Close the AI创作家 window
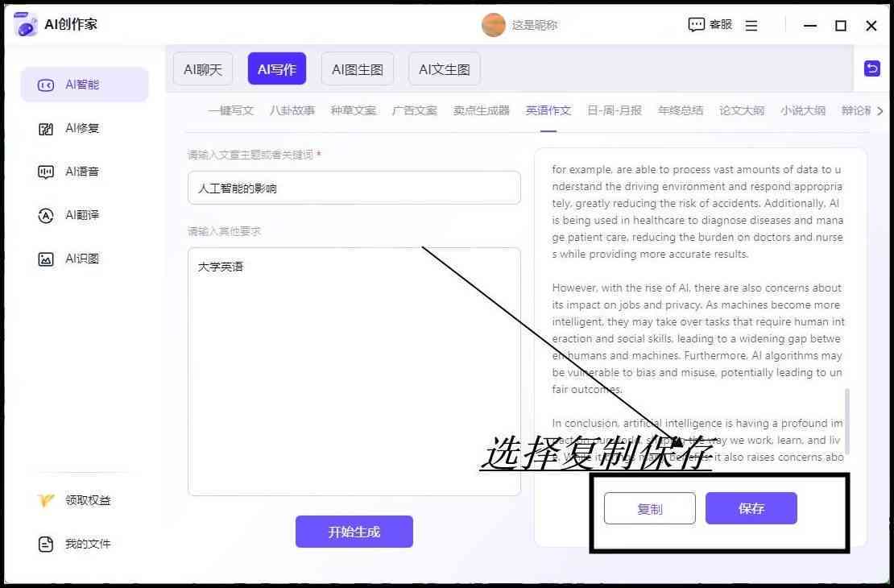Screen dimensions: 894x588 coord(871,26)
